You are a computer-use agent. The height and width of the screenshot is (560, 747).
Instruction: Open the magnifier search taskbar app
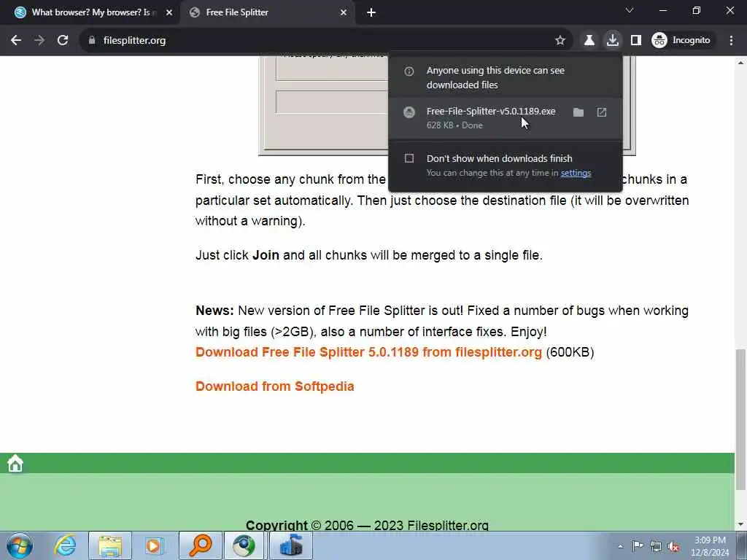point(201,545)
